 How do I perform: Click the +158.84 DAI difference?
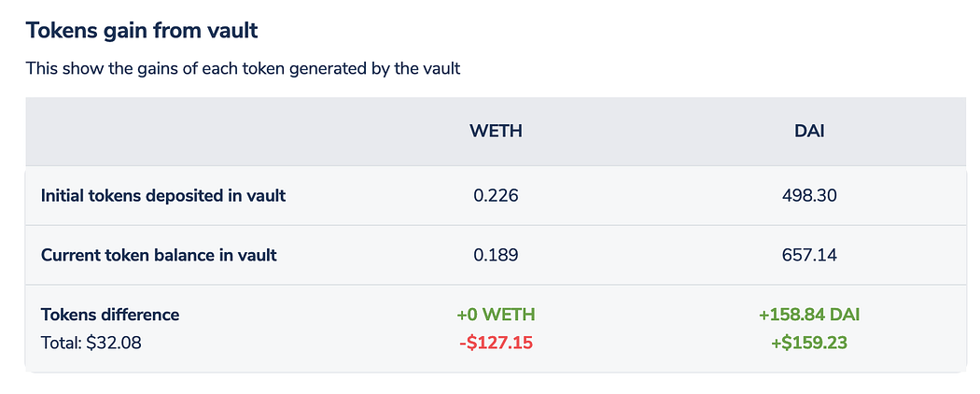pyautogui.click(x=809, y=315)
